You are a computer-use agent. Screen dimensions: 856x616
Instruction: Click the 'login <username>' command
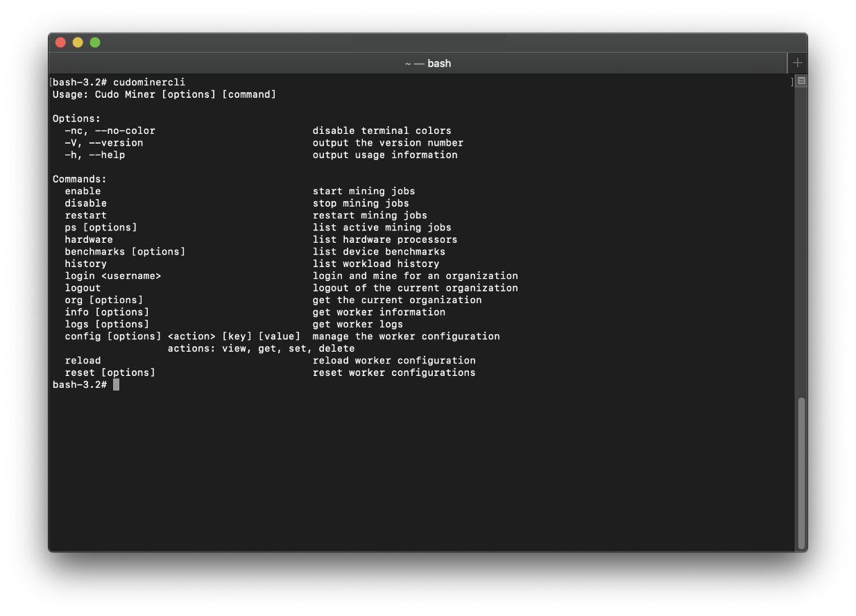point(113,276)
